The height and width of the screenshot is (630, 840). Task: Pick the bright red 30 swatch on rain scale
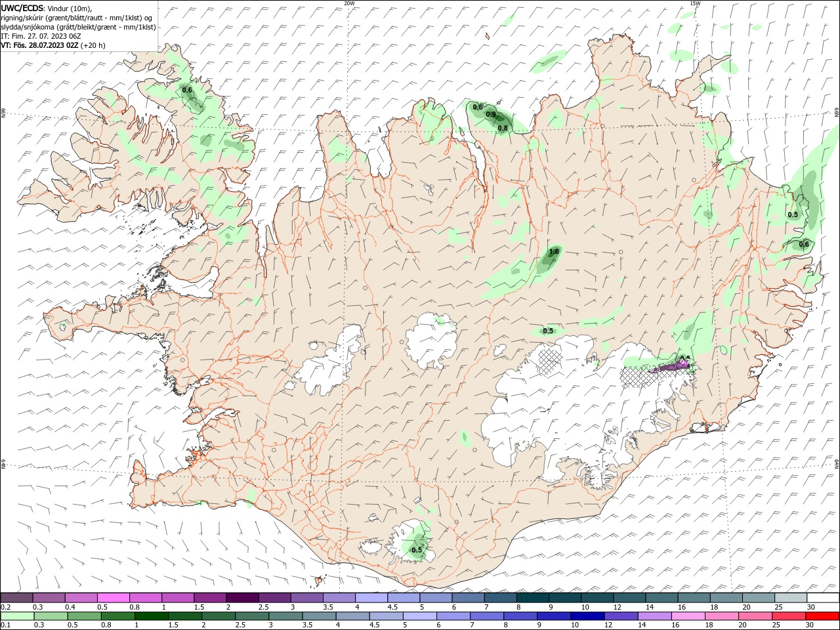click(x=823, y=616)
